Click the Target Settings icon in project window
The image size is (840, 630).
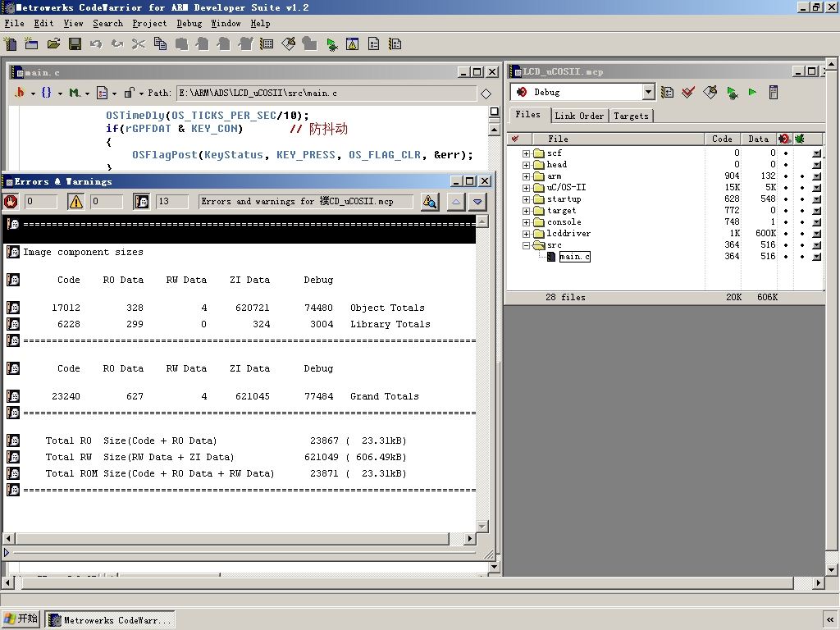pos(667,92)
